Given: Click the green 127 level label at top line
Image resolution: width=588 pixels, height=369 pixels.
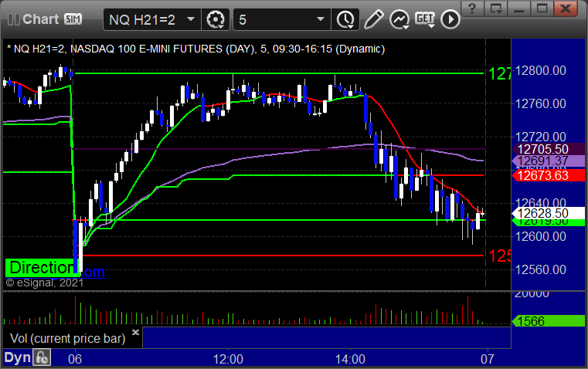Looking at the screenshot, I should coord(499,74).
